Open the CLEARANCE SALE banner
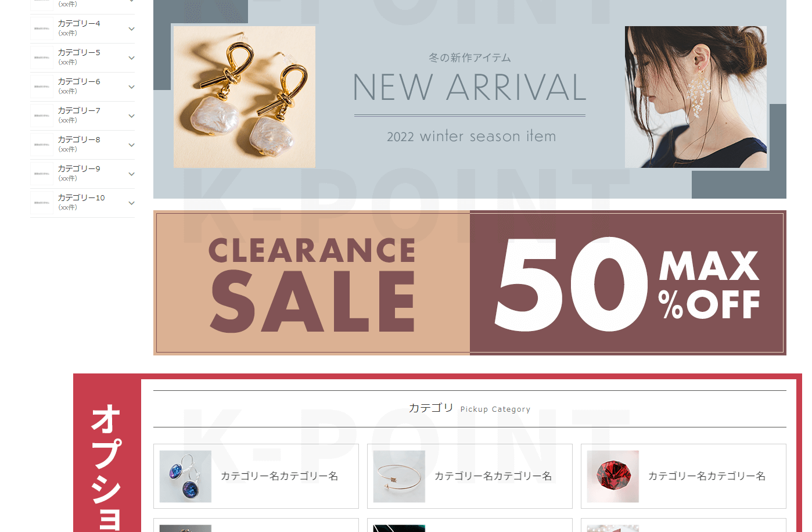This screenshot has width=812, height=532. click(312, 283)
